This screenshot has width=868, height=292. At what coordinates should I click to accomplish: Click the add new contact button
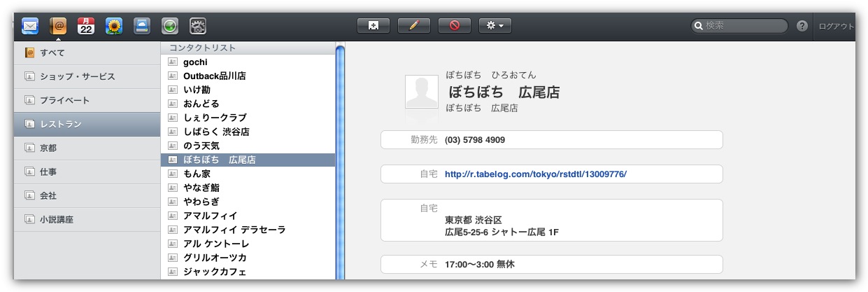[373, 26]
